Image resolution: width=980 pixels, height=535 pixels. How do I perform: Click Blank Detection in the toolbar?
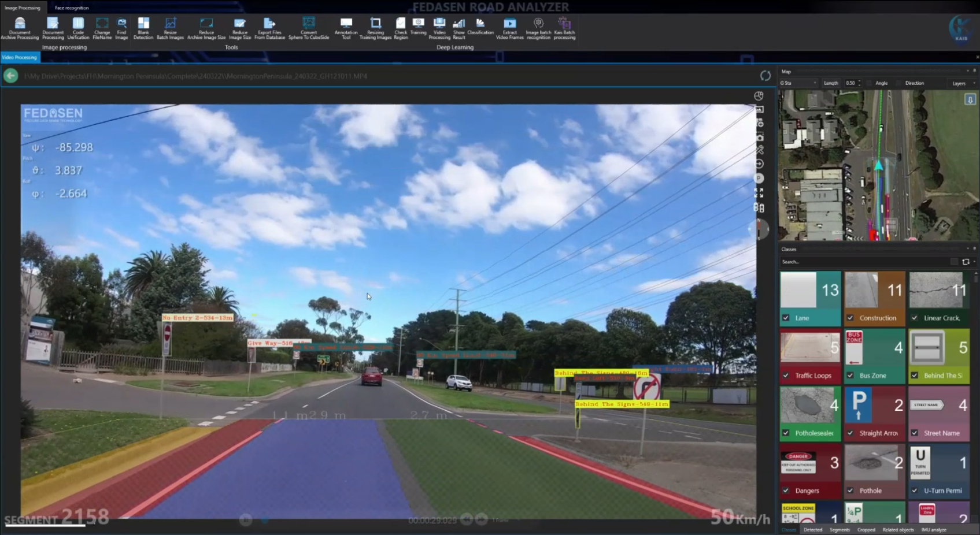(x=143, y=27)
